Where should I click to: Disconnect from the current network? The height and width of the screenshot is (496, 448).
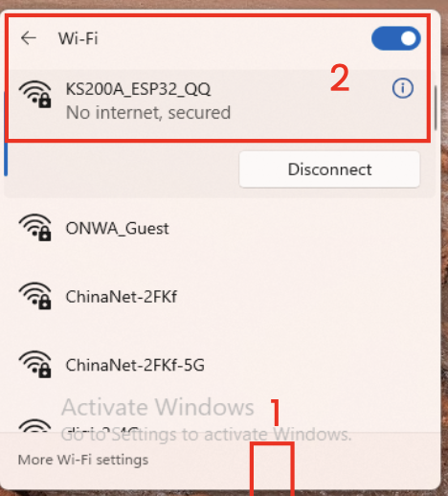point(329,169)
